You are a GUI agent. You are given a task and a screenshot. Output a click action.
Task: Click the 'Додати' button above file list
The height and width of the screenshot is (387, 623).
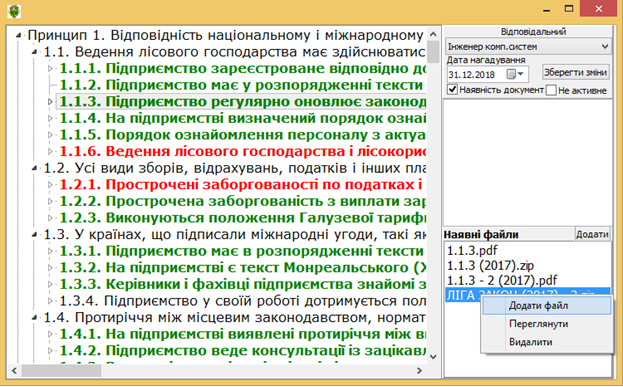(592, 234)
